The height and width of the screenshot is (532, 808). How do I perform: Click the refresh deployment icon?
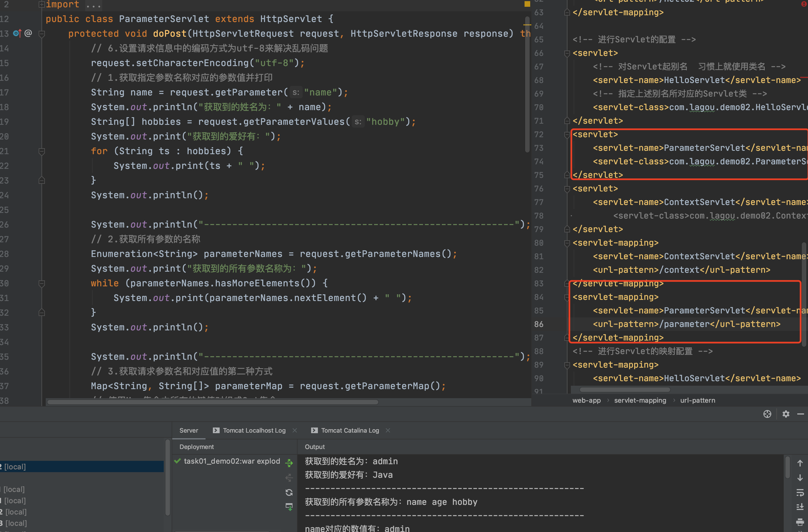[x=289, y=492]
